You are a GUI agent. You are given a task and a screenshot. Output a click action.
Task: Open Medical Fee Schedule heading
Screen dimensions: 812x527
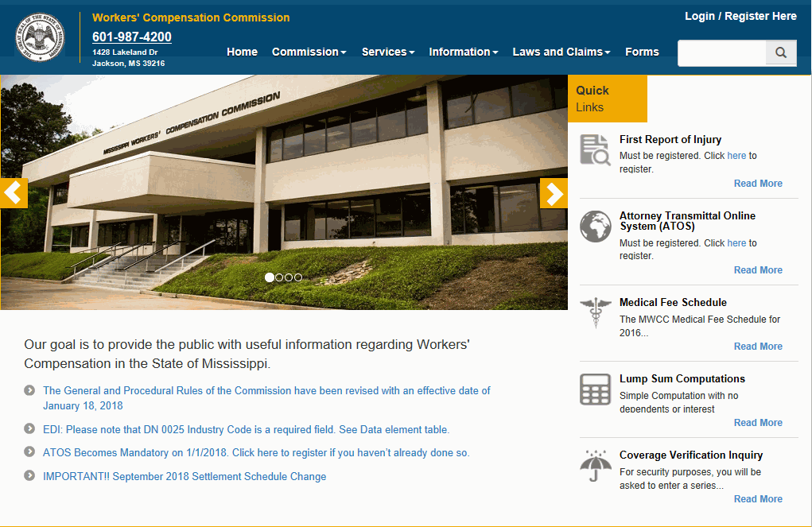[x=673, y=302]
